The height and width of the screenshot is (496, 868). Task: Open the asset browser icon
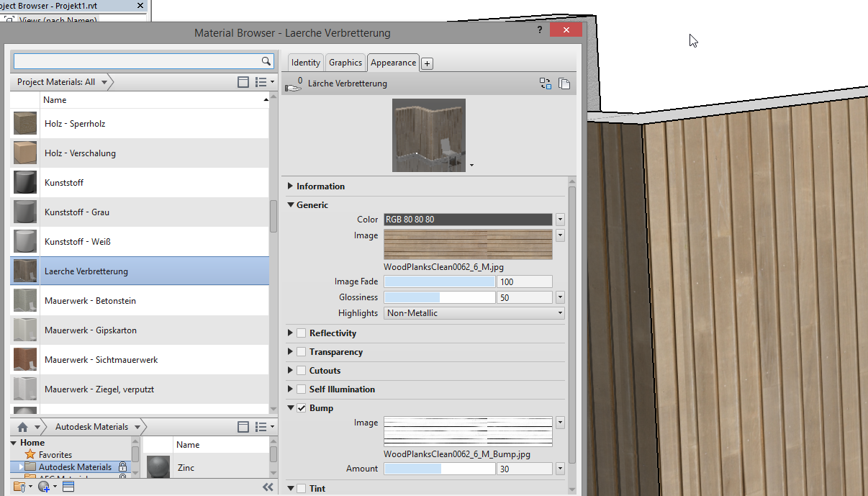(x=68, y=487)
